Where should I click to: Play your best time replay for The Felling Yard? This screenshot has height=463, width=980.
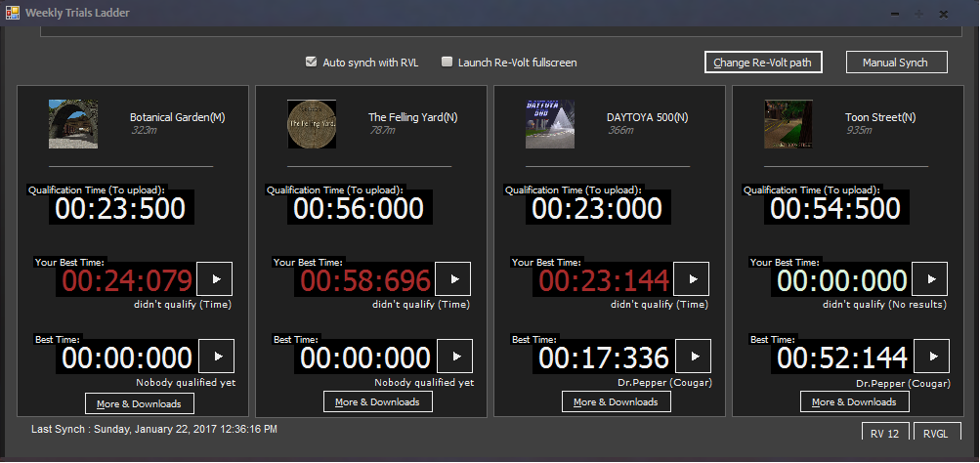coord(453,278)
